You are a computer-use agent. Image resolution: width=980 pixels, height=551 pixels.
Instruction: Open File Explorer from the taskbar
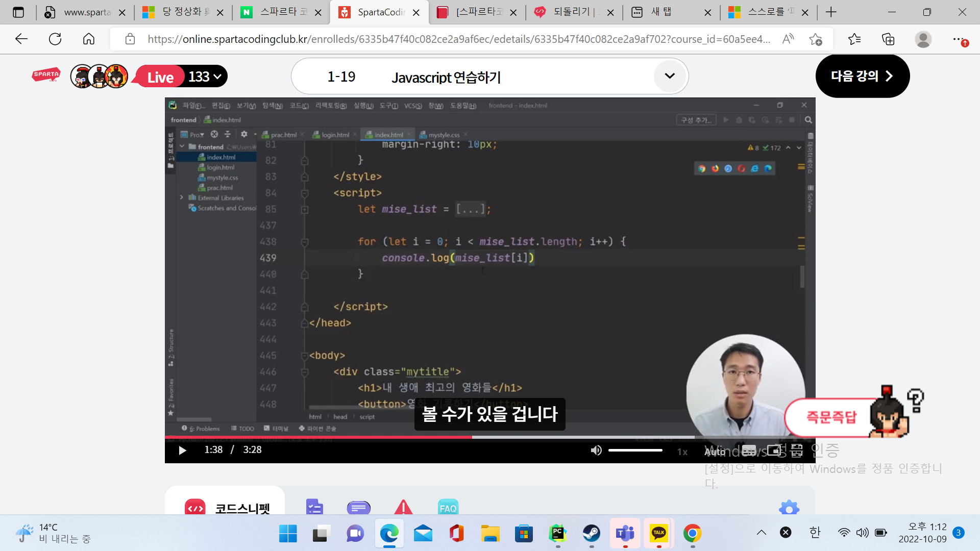[490, 534]
